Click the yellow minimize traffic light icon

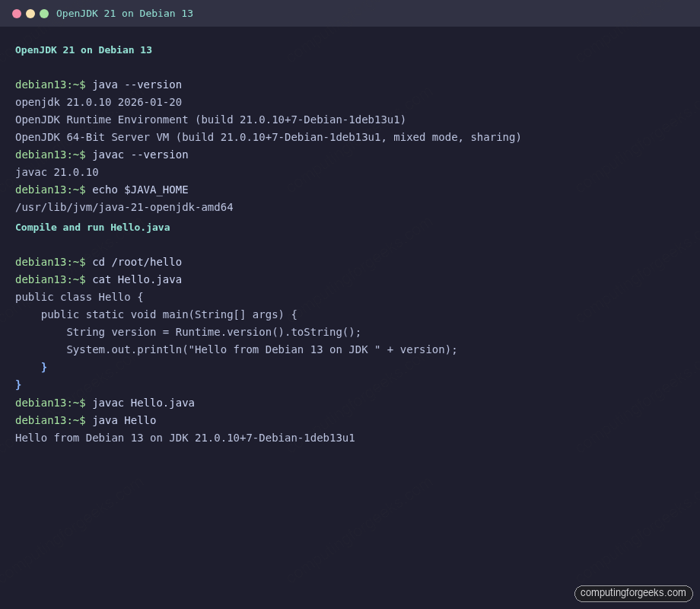[30, 13]
